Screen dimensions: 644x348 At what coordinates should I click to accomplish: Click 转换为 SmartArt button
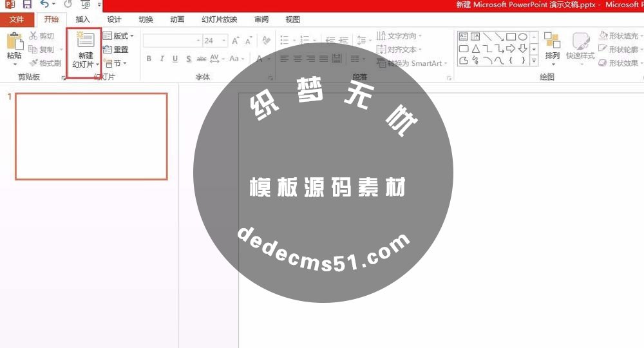[412, 63]
